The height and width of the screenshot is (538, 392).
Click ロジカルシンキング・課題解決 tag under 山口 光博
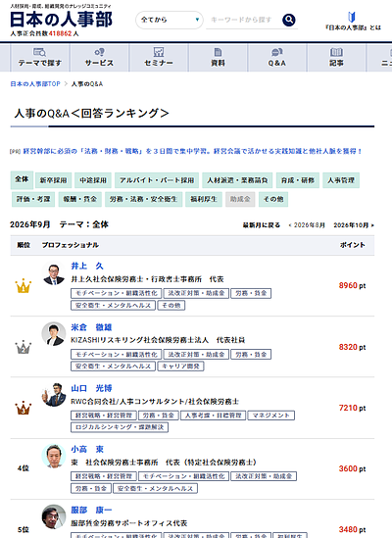pyautogui.click(x=120, y=427)
